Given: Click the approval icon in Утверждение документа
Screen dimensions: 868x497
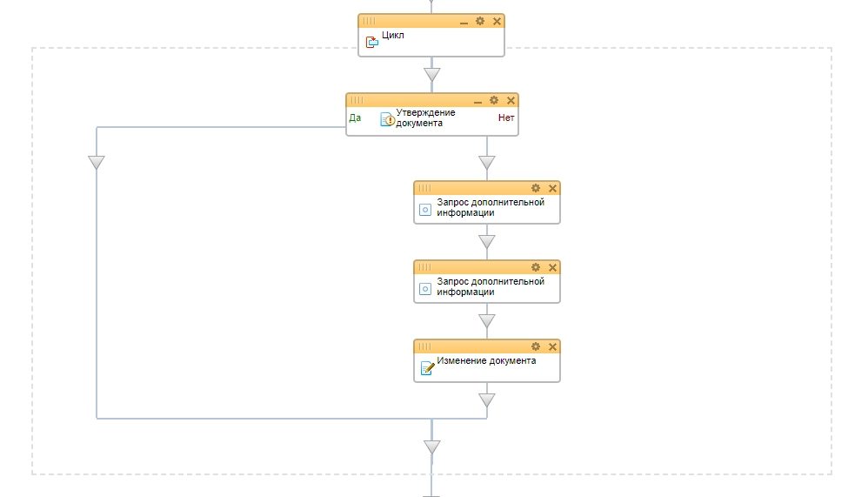Looking at the screenshot, I should coord(387,119).
